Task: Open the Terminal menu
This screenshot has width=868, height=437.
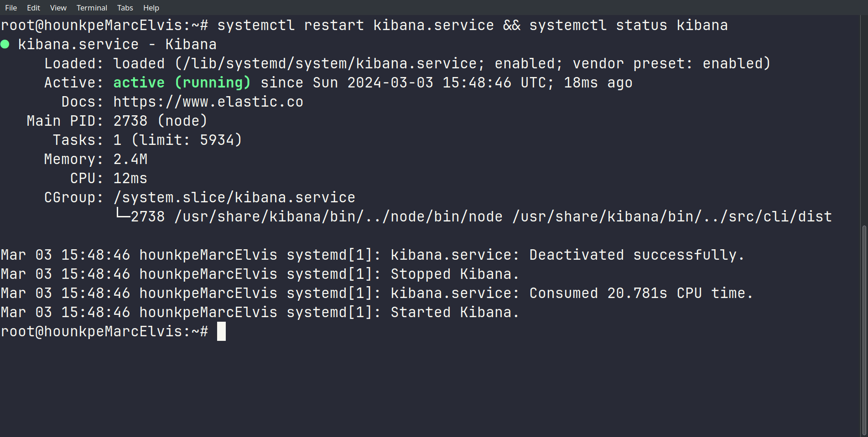Action: coord(92,8)
